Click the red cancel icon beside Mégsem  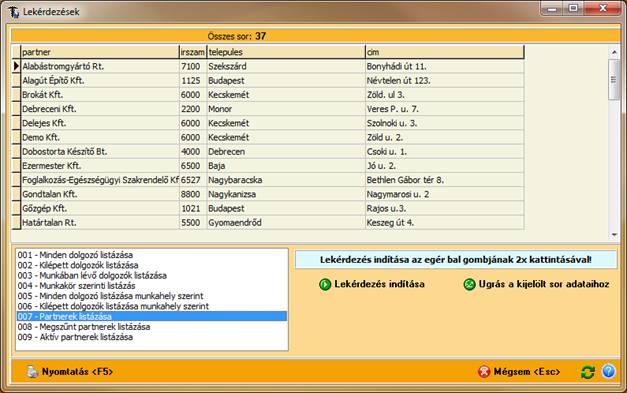[484, 372]
